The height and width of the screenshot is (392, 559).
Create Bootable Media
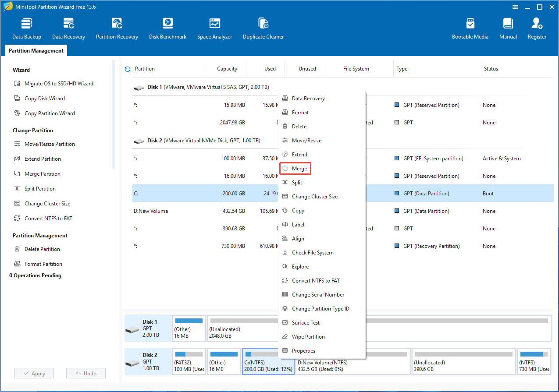[470, 28]
